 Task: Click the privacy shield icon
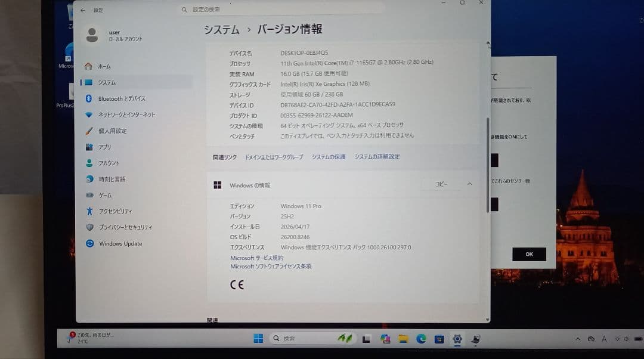coord(89,227)
